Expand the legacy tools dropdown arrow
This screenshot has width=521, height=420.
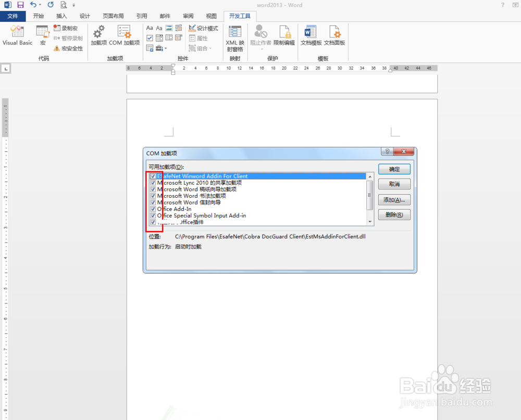166,48
